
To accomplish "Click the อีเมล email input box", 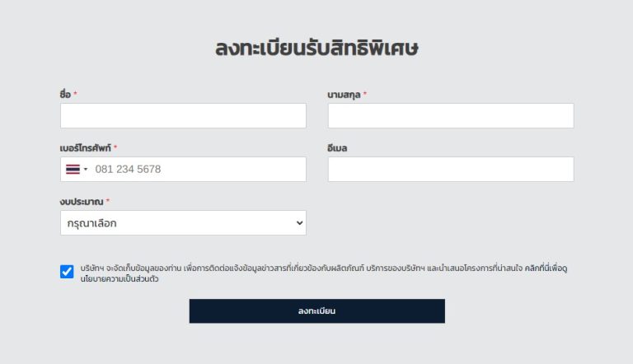I will 451,169.
